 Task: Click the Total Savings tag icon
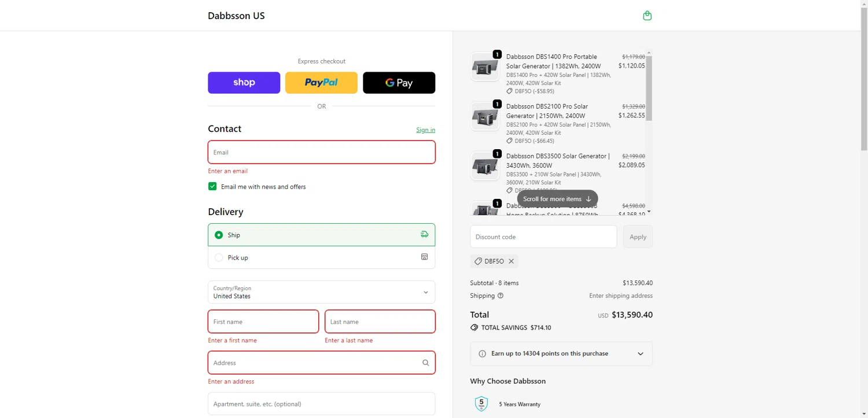coord(474,327)
